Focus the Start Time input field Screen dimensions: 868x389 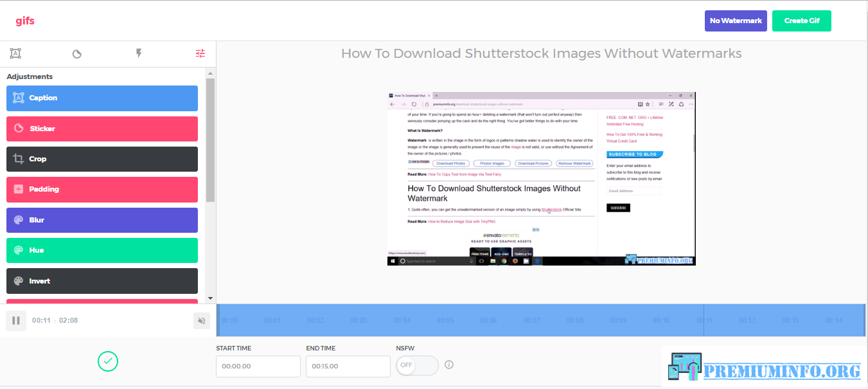pos(258,366)
